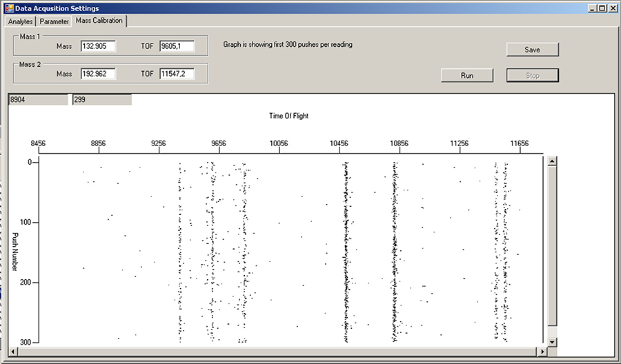
Task: Select the Mass Calibration tab
Action: (99, 21)
